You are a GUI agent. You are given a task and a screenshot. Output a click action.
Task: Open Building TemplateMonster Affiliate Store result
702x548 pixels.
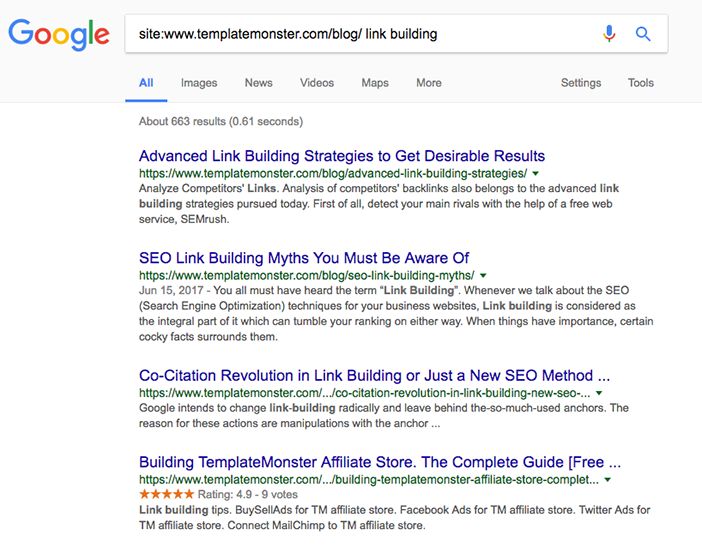coord(380,463)
